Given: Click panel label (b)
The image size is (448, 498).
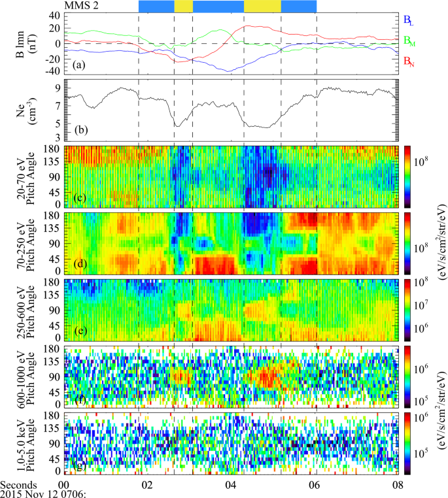Looking at the screenshot, I should [x=80, y=130].
